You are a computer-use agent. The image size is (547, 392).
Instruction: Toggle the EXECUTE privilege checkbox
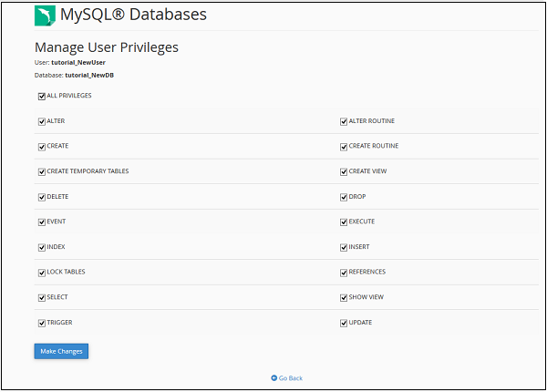tap(344, 222)
